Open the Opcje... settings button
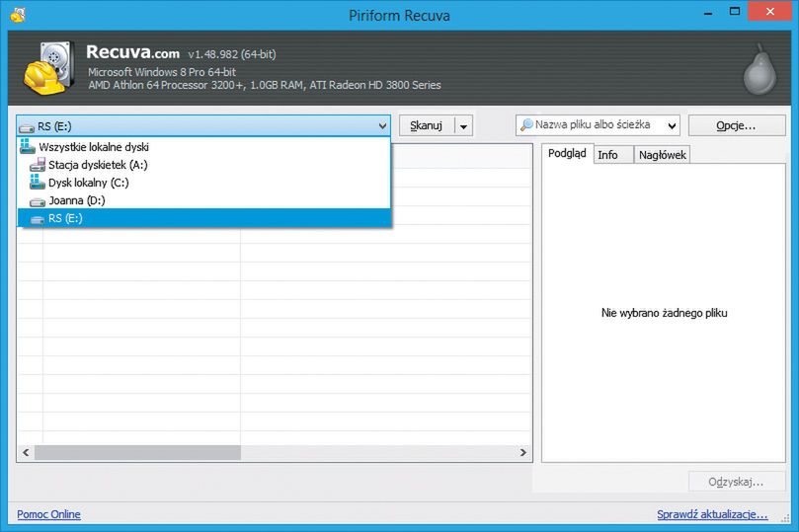This screenshot has width=799, height=532. [737, 125]
